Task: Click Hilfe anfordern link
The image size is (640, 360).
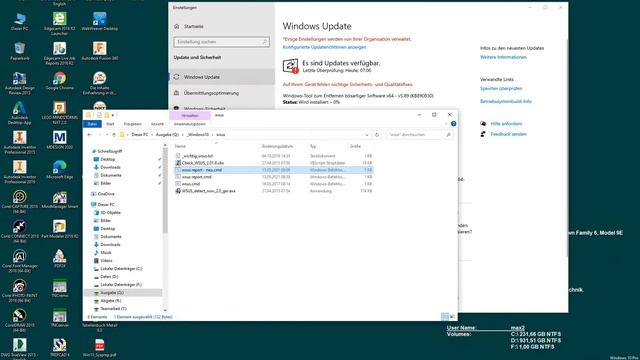Action: coord(506,124)
